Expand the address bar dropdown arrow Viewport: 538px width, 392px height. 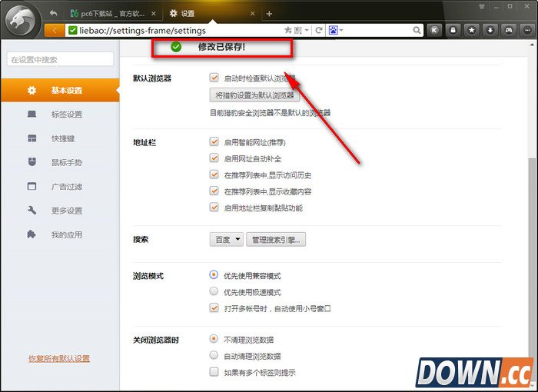point(307,30)
